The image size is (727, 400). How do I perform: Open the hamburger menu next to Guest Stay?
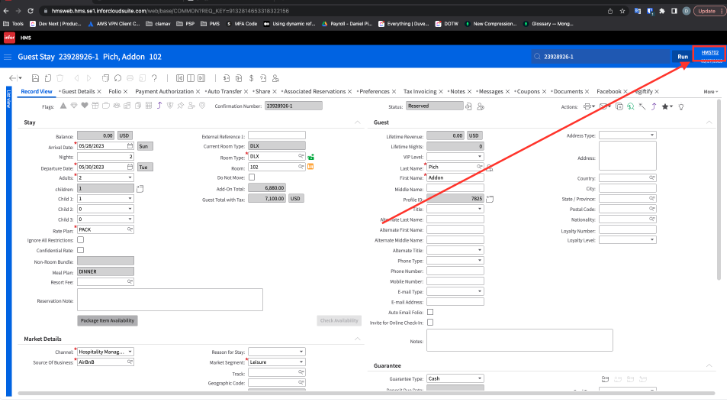click(x=8, y=57)
